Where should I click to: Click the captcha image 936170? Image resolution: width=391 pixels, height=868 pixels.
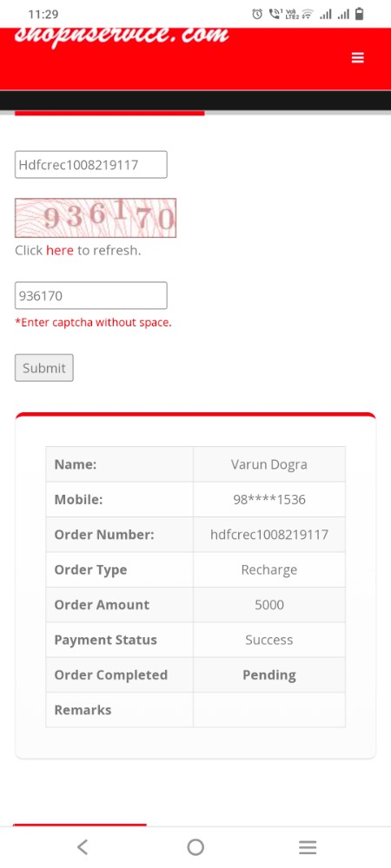(96, 218)
